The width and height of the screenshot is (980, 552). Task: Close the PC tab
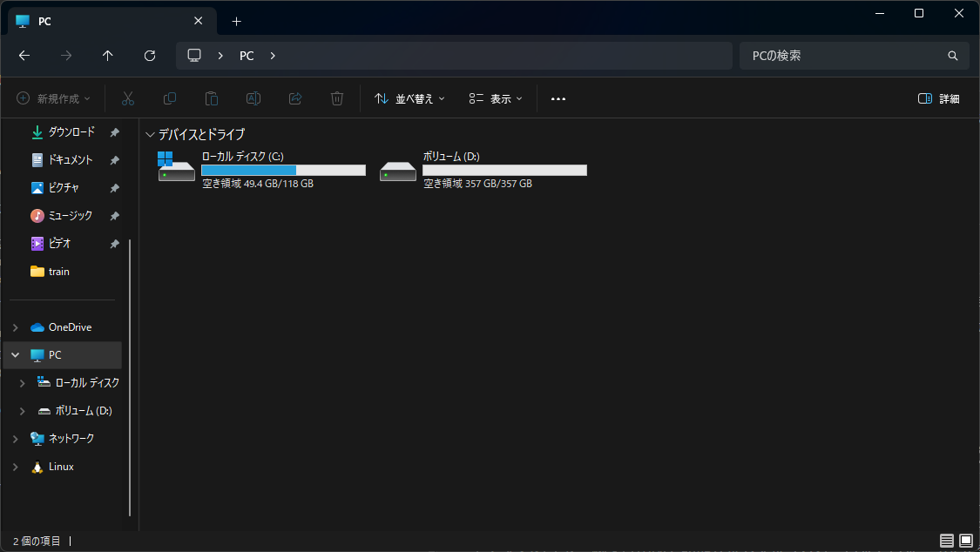point(198,21)
